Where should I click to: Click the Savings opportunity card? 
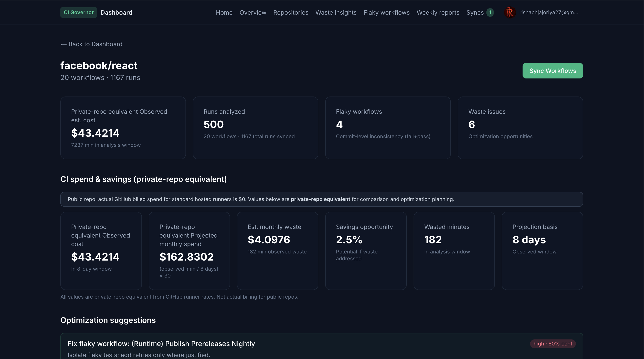coord(365,250)
